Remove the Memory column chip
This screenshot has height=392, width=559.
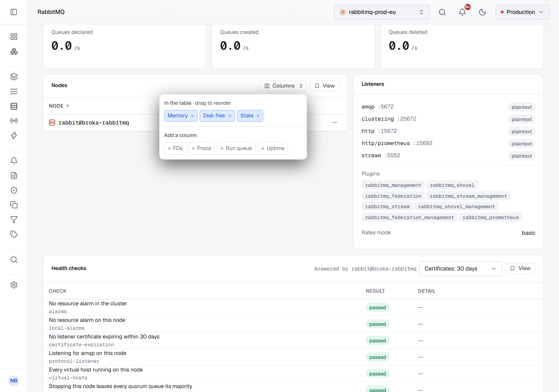(x=192, y=116)
